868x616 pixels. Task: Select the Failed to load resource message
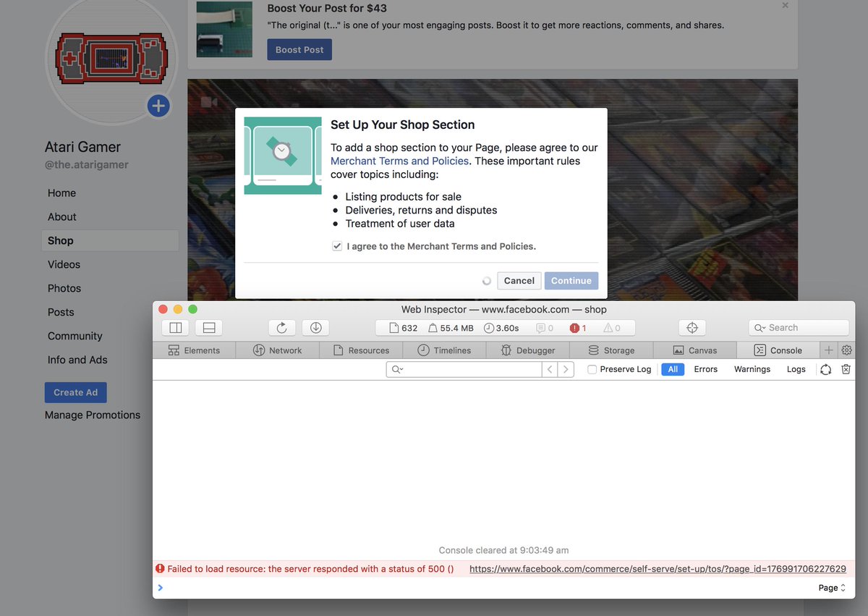(x=310, y=569)
